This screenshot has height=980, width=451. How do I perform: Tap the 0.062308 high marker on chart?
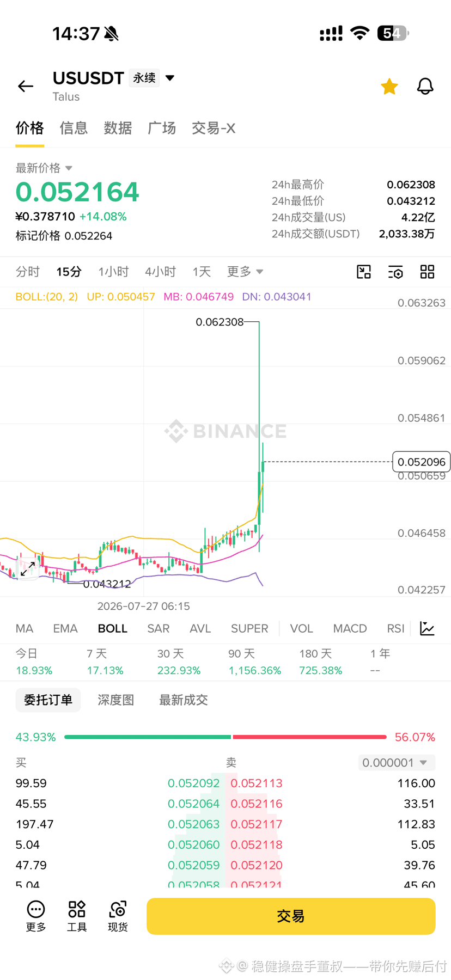(220, 322)
